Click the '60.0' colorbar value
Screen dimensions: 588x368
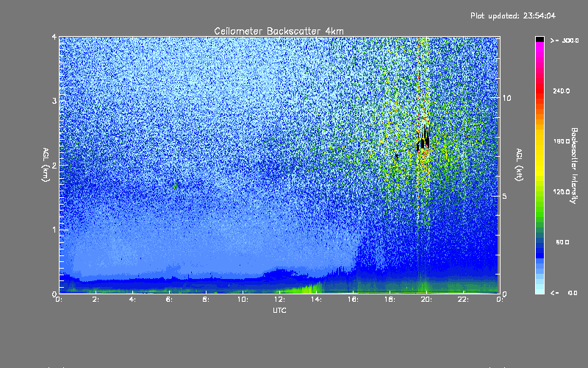coord(562,242)
